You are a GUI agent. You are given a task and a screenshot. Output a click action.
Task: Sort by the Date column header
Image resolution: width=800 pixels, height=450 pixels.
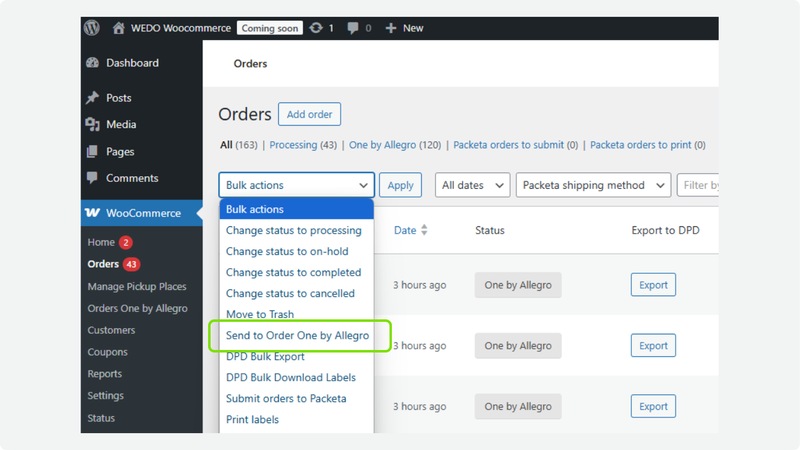click(x=405, y=230)
